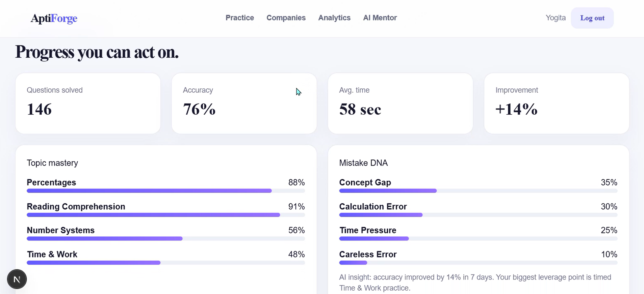Click the Reading Comprehension progress bar
The width and height of the screenshot is (644, 294).
(166, 215)
